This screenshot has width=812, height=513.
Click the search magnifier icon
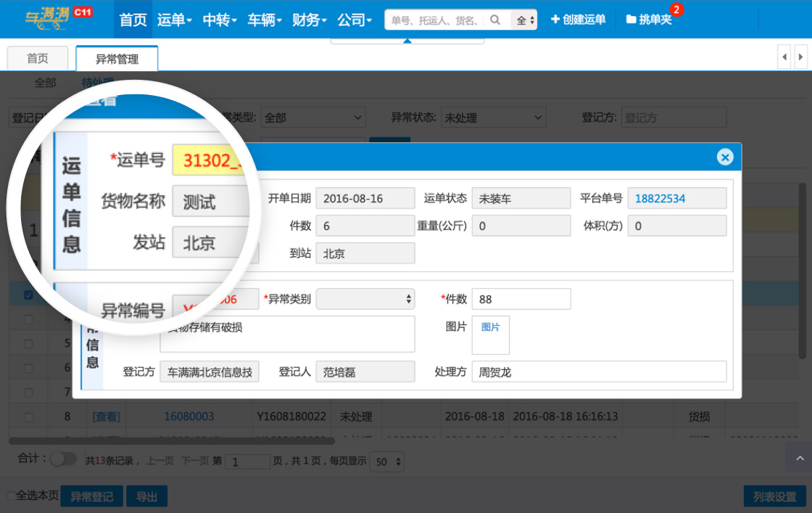496,20
